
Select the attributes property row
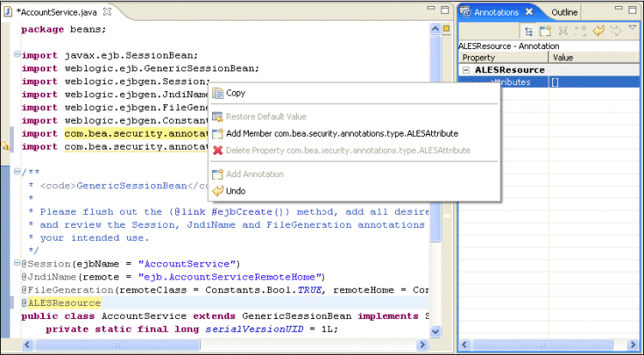(x=549, y=83)
